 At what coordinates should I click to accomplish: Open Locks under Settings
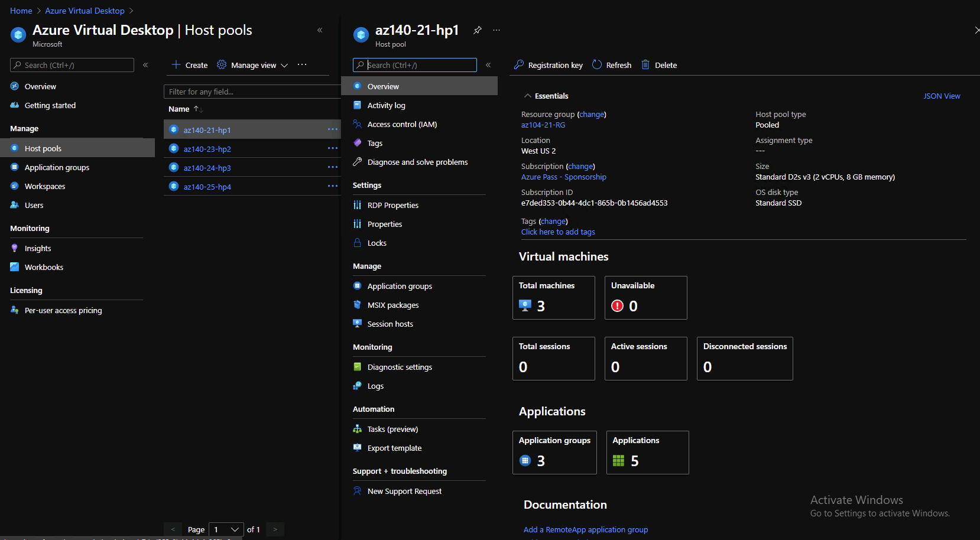[x=377, y=243]
